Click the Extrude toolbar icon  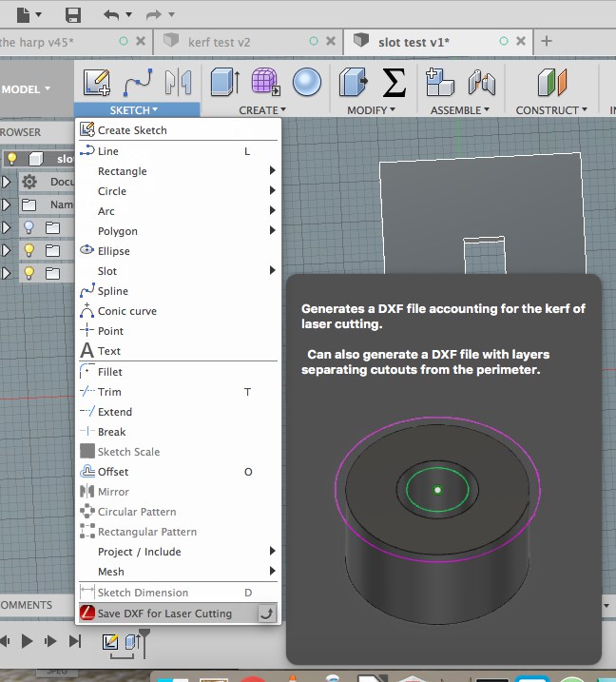pos(224,82)
